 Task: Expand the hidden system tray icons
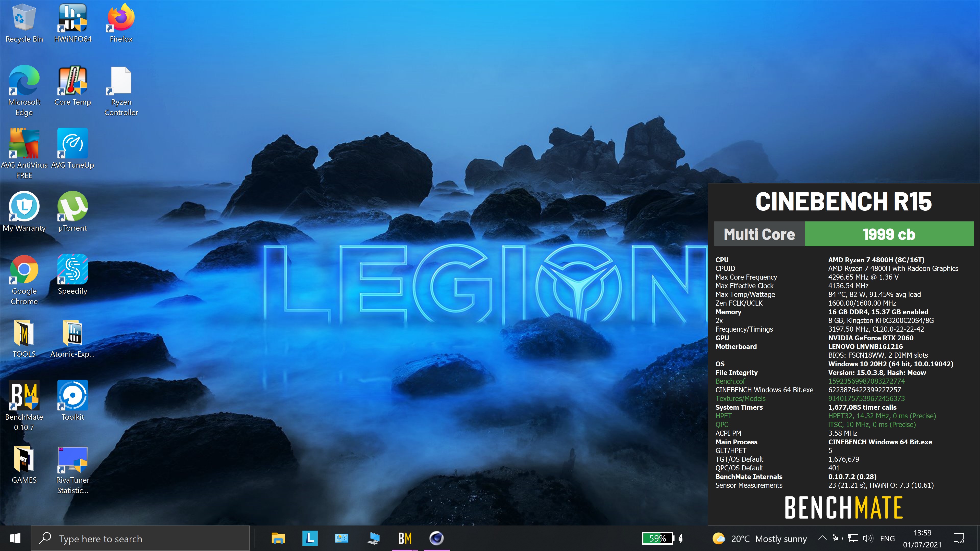[822, 538]
